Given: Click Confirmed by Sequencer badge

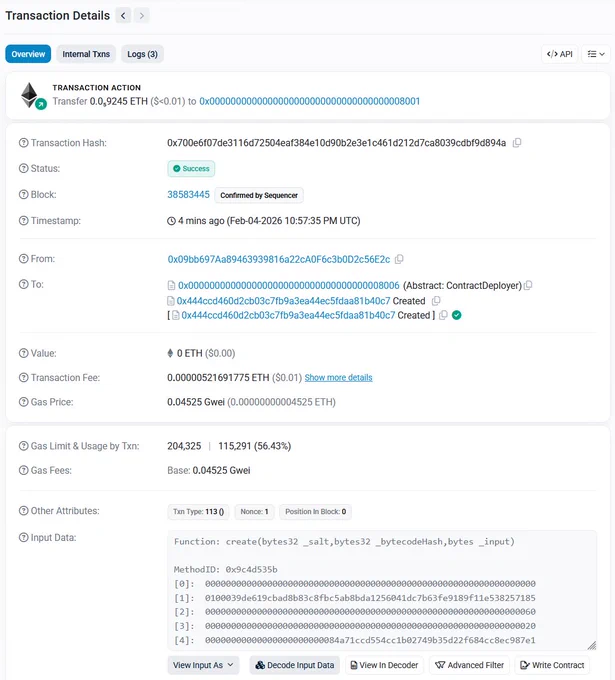Looking at the screenshot, I should (259, 195).
